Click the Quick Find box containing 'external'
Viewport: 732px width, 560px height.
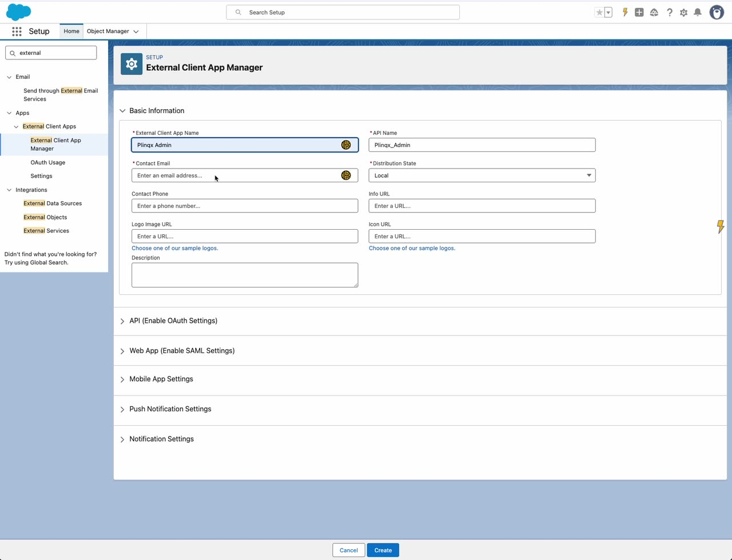click(x=51, y=53)
